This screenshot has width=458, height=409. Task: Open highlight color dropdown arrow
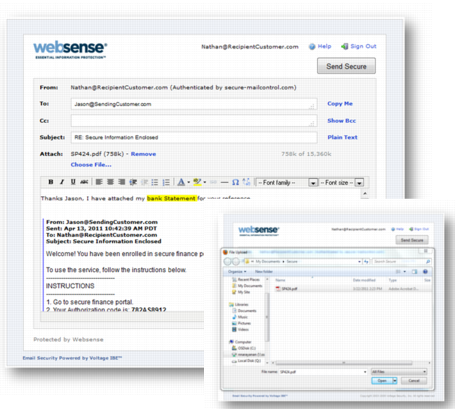click(205, 182)
